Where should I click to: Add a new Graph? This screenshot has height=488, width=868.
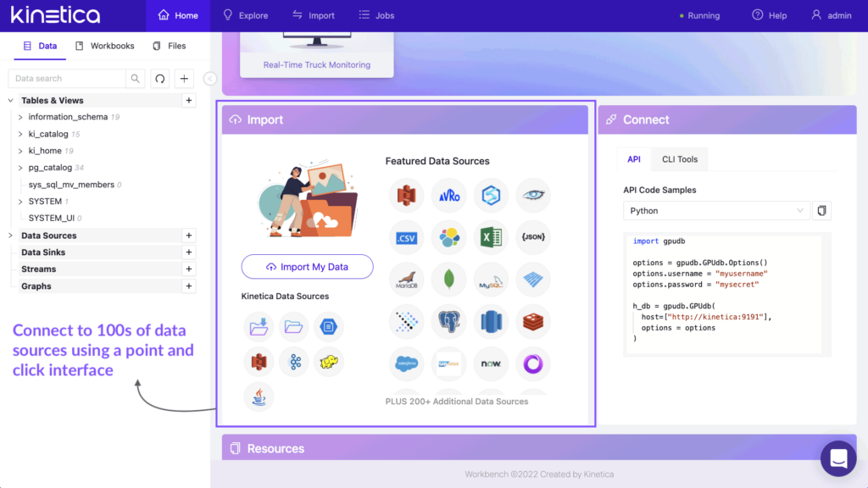pyautogui.click(x=189, y=286)
